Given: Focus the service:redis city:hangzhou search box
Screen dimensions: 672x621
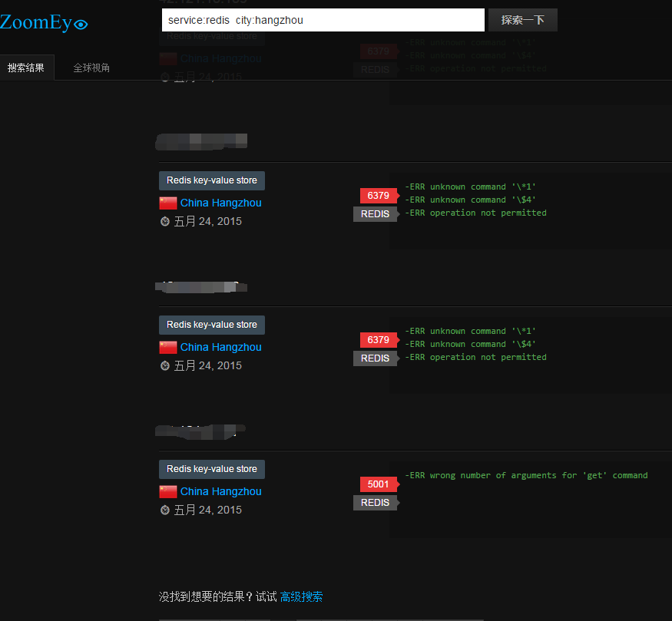Looking at the screenshot, I should tap(323, 20).
